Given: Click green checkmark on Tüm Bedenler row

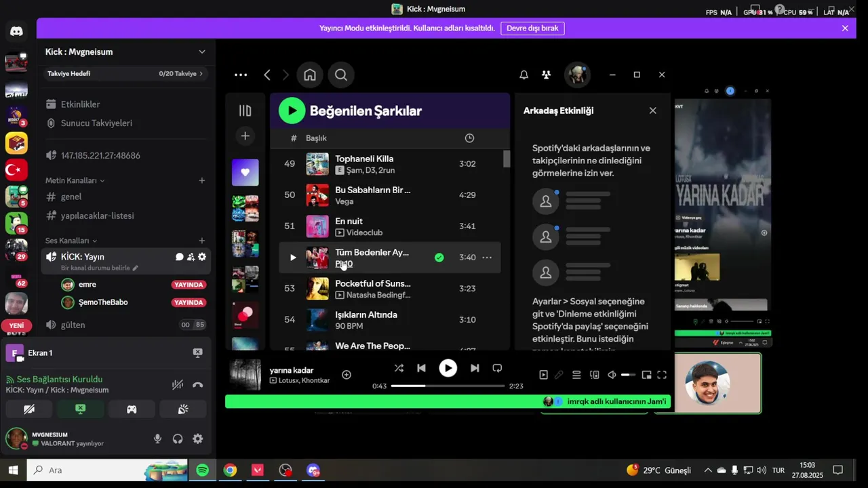Looking at the screenshot, I should point(439,258).
